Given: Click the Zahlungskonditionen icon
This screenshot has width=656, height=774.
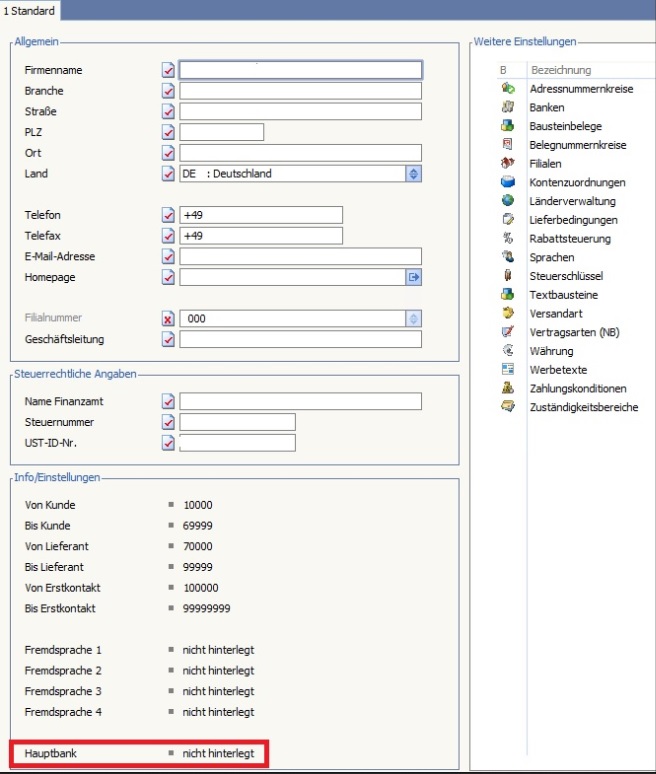Looking at the screenshot, I should pyautogui.click(x=507, y=388).
